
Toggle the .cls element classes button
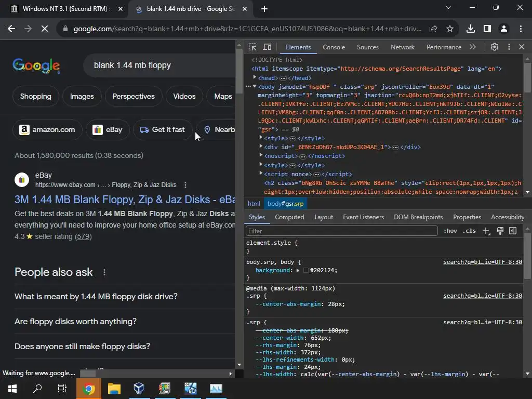coord(469,231)
